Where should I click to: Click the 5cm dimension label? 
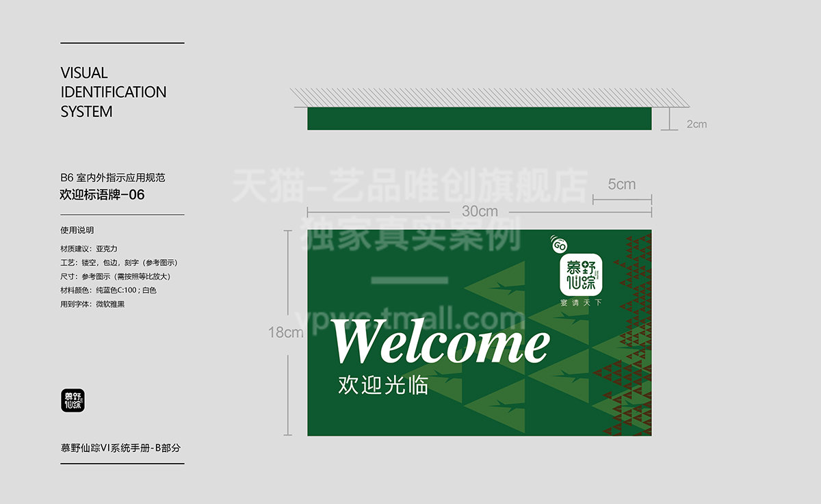[x=621, y=184]
